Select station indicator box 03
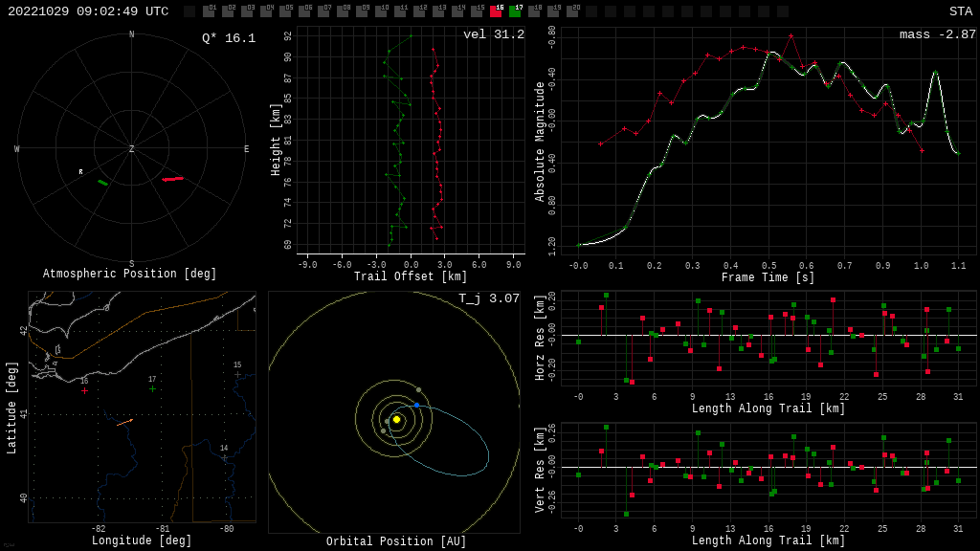980x551 pixels. pos(247,11)
